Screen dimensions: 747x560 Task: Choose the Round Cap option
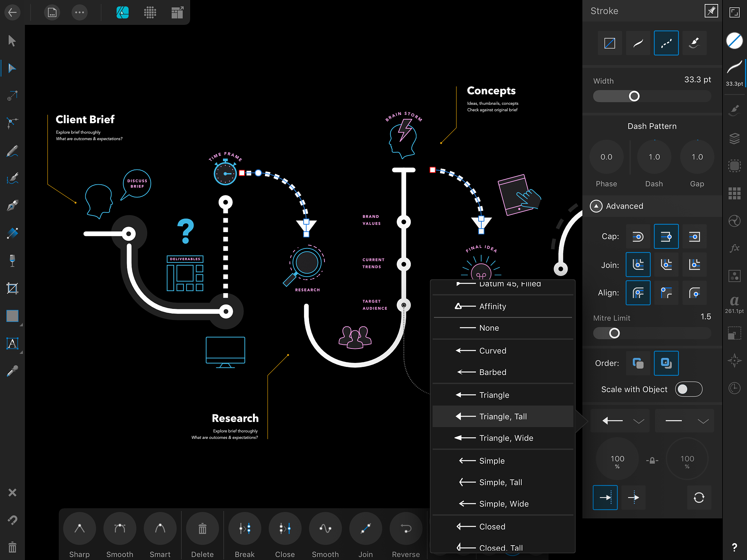point(638,237)
